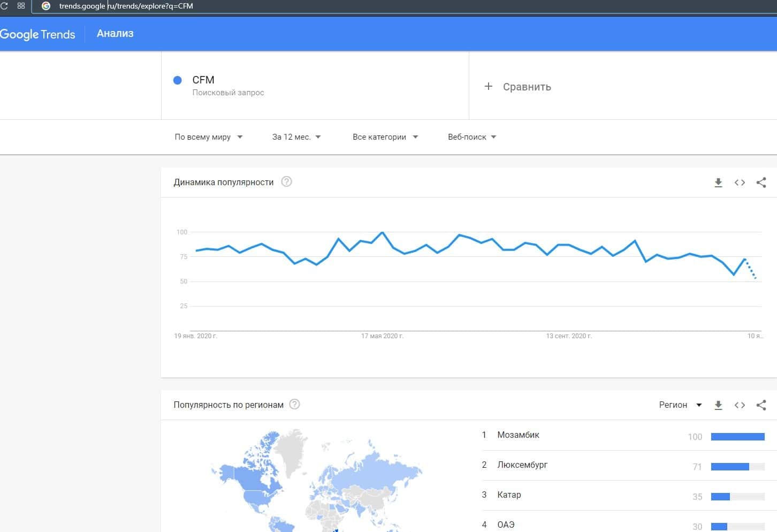The image size is (777, 532).
Task: Expand the По всему миру location dropdown
Action: pyautogui.click(x=208, y=137)
